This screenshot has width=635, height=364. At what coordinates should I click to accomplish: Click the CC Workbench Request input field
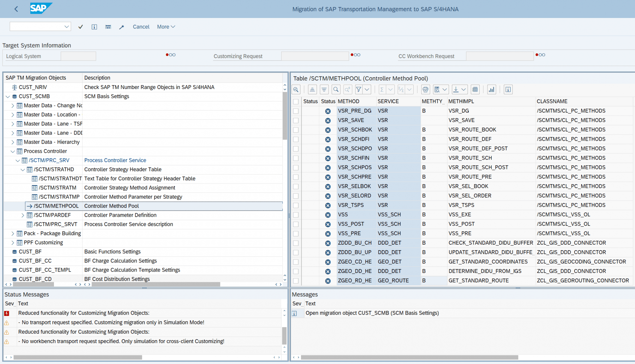(500, 56)
